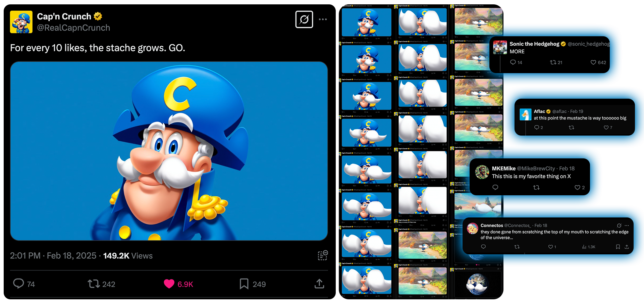The image size is (644, 302).
Task: Click Cap'n Crunch profile avatar
Action: [21, 22]
